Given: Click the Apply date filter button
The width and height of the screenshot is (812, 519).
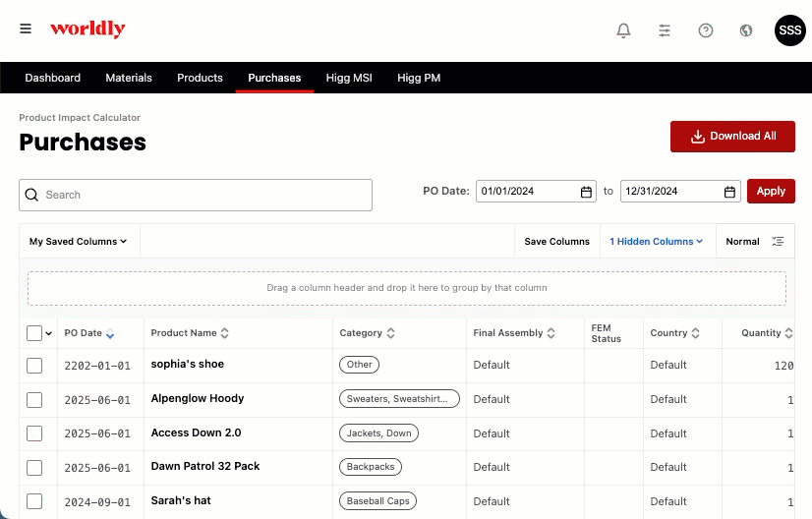Looking at the screenshot, I should pyautogui.click(x=771, y=191).
